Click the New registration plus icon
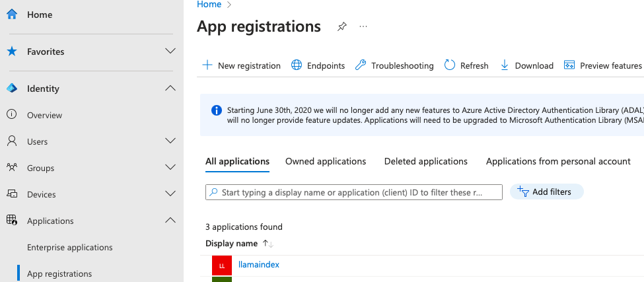 (x=207, y=65)
